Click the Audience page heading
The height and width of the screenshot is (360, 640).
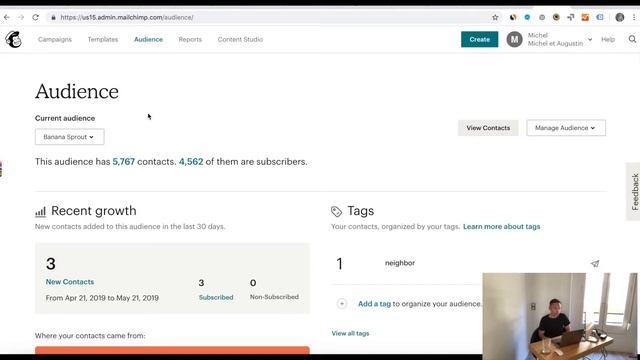point(77,91)
